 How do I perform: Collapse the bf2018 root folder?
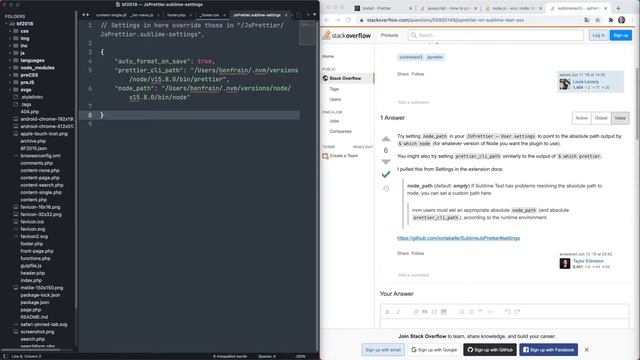point(7,24)
